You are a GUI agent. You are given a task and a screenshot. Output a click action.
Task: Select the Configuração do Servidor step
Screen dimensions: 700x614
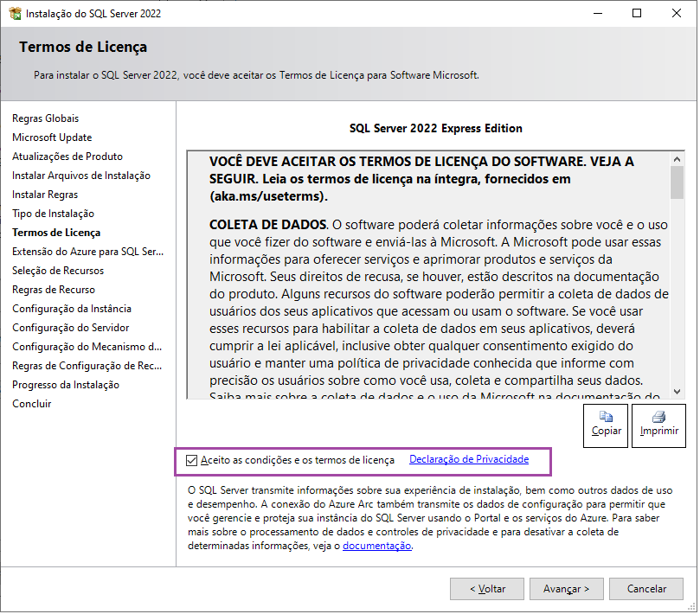pyautogui.click(x=71, y=329)
